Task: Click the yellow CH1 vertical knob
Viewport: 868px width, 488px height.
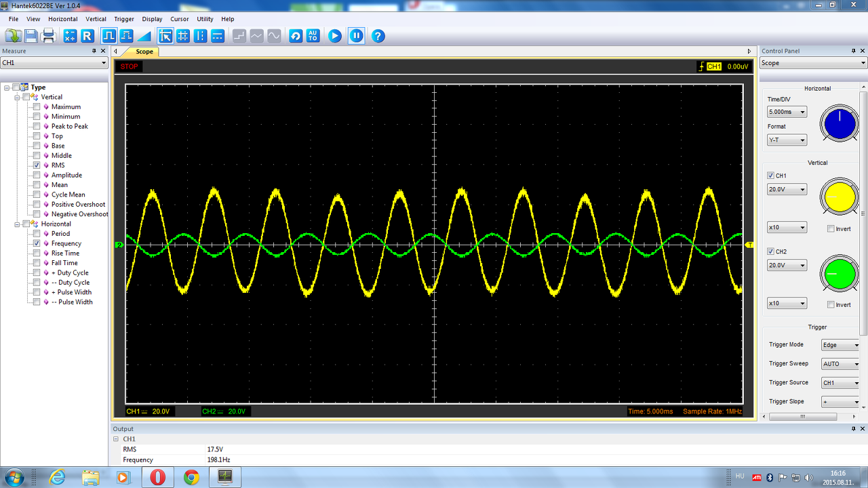Action: [840, 197]
